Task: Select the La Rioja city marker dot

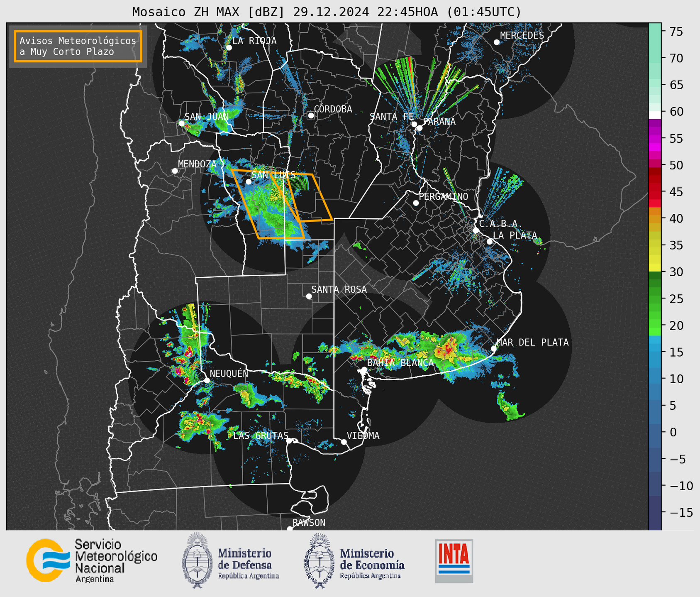Action: [229, 48]
